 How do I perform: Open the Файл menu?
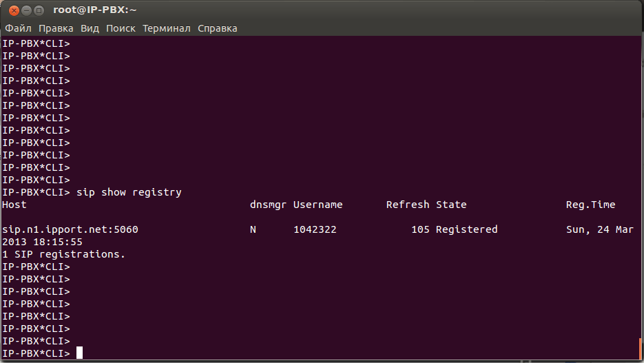pos(19,28)
